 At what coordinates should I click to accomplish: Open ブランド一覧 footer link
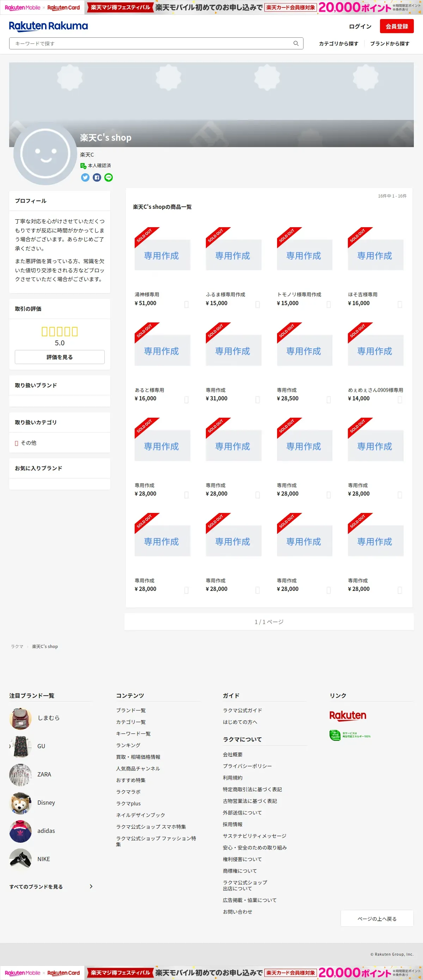[x=131, y=710]
